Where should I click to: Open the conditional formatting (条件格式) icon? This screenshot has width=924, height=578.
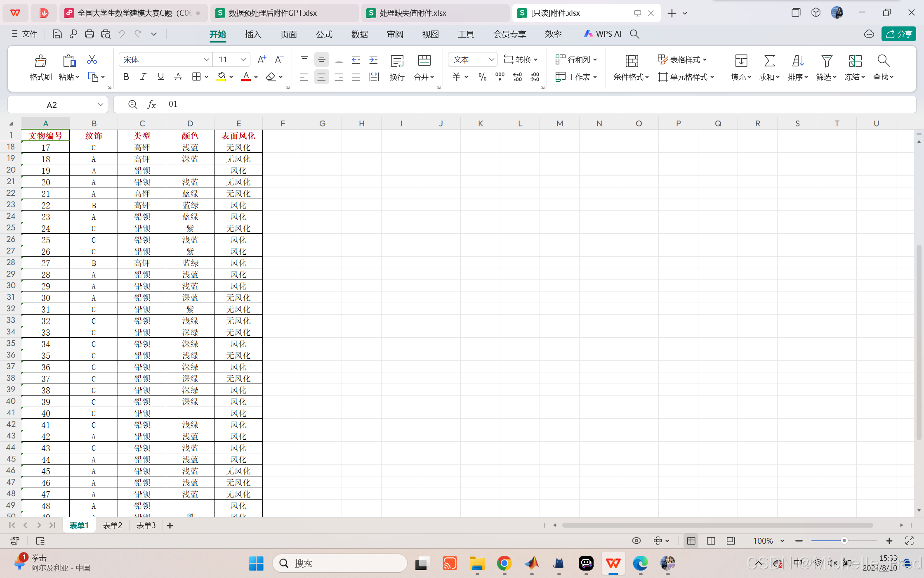[631, 61]
